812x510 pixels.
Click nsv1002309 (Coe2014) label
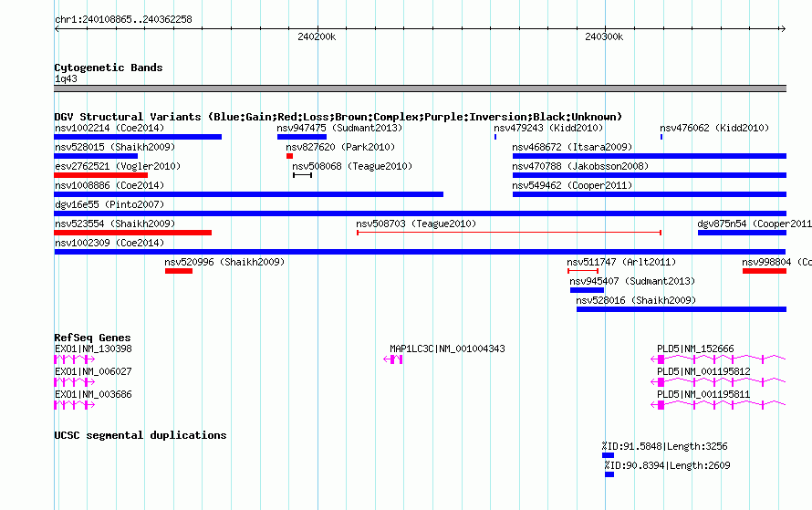point(109,243)
